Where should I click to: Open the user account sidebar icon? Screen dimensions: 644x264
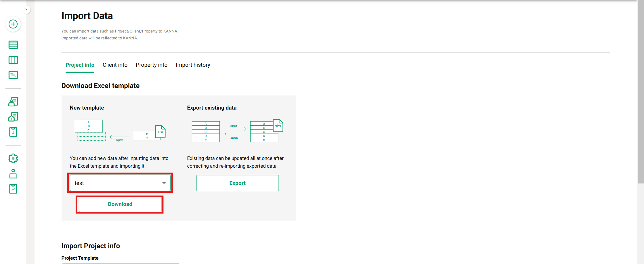pyautogui.click(x=13, y=174)
